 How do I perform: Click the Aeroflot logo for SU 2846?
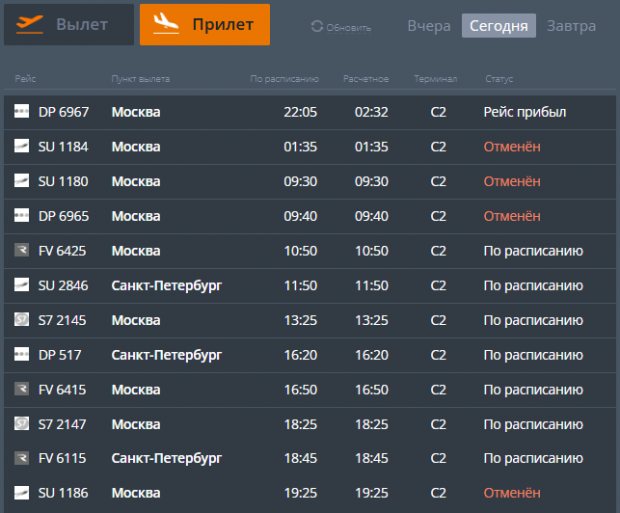coord(22,284)
